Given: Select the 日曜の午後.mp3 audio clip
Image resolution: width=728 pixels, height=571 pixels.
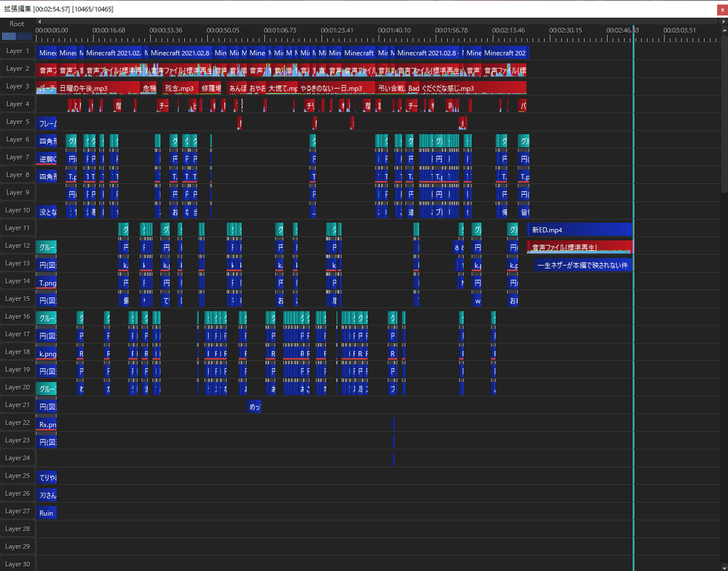Looking at the screenshot, I should [x=99, y=89].
